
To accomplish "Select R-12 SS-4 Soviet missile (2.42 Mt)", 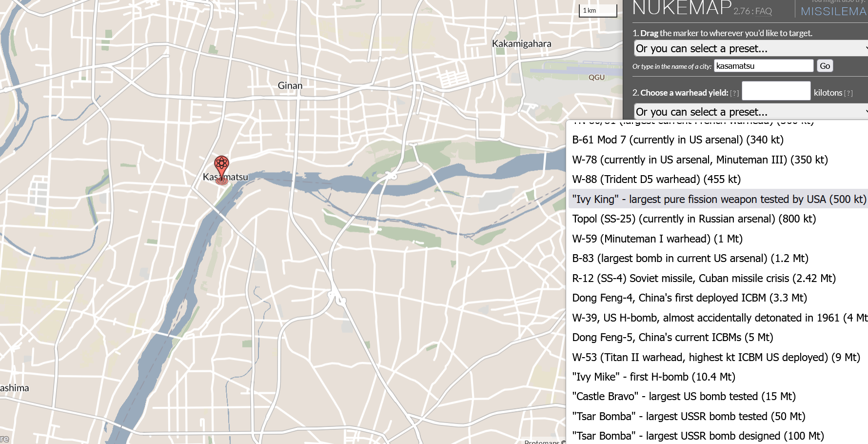I will click(x=718, y=278).
